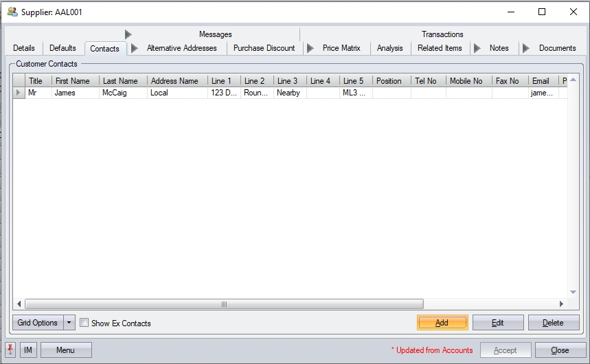Open the Price Matrix tab
590x364 pixels.
pos(341,48)
